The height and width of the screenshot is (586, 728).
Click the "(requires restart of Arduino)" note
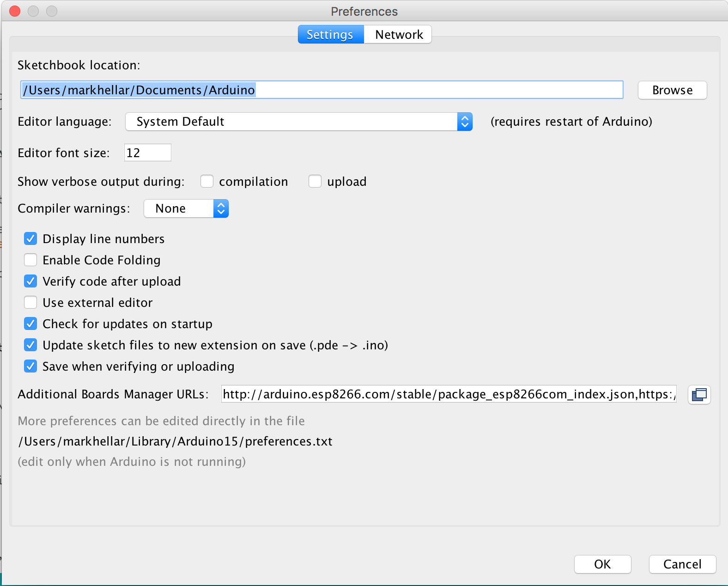[x=571, y=122]
